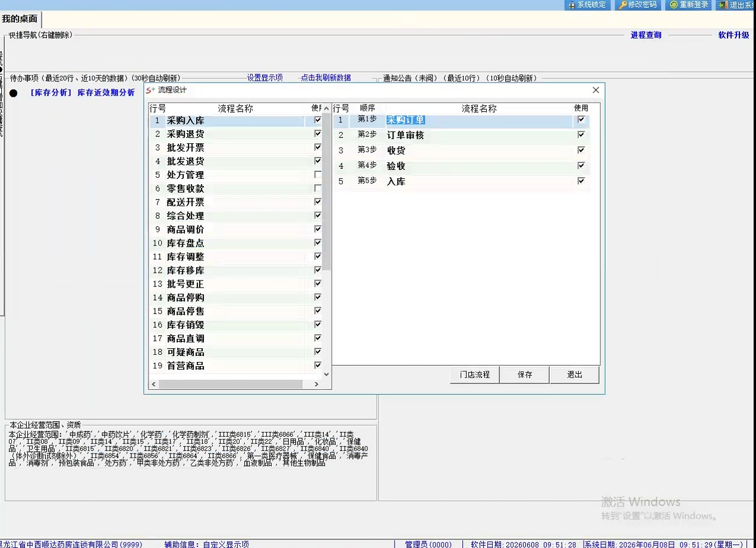Click the process list scroll-down arrow
The height and width of the screenshot is (548, 756).
326,374
